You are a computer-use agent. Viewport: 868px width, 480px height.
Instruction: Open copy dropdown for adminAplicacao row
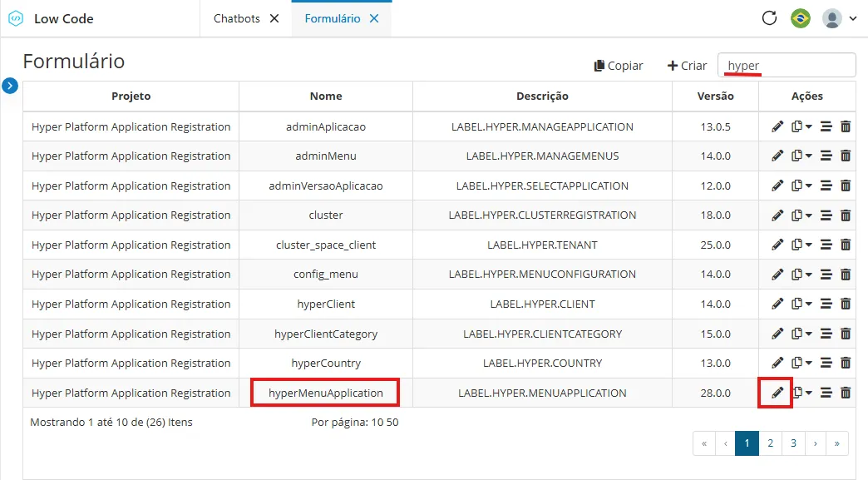801,126
